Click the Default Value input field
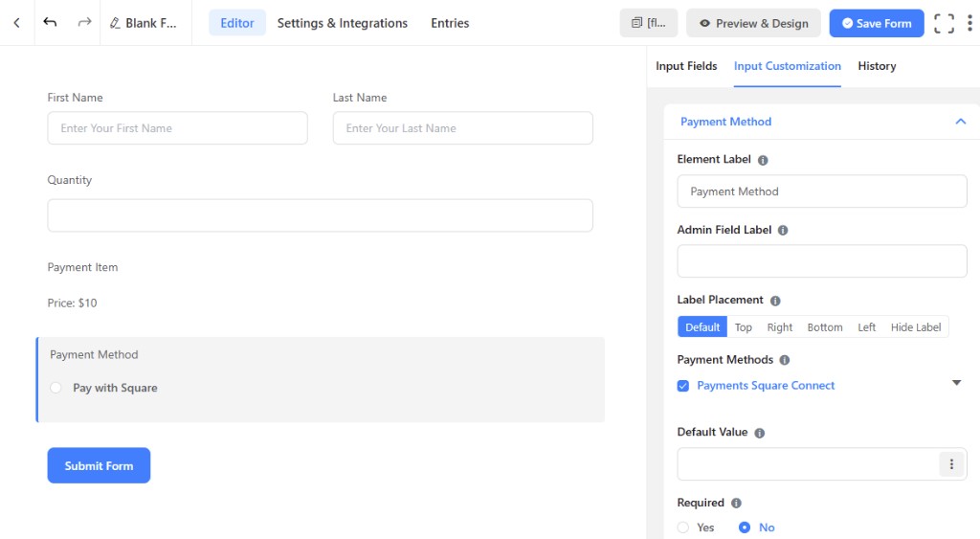This screenshot has width=980, height=539. click(x=808, y=464)
